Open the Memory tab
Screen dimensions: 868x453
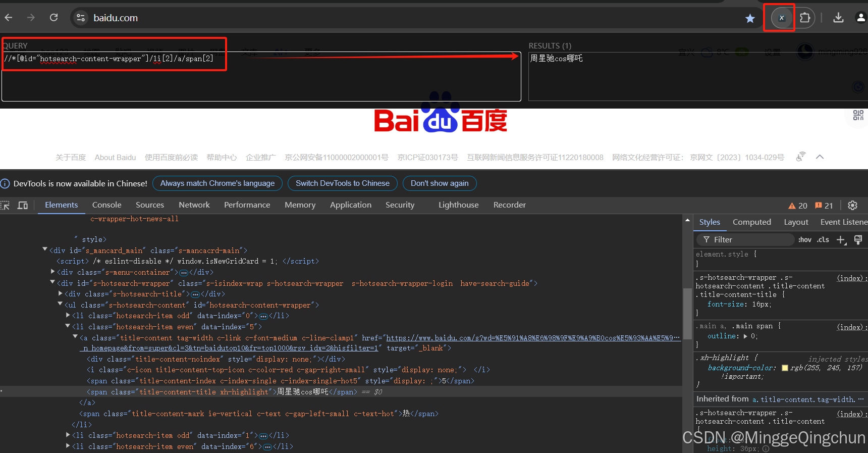[x=300, y=205]
